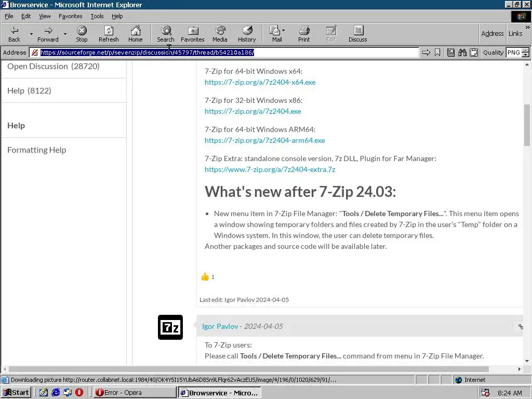Click the vertical scrollbar down arrow
The image size is (532, 399).
527,362
